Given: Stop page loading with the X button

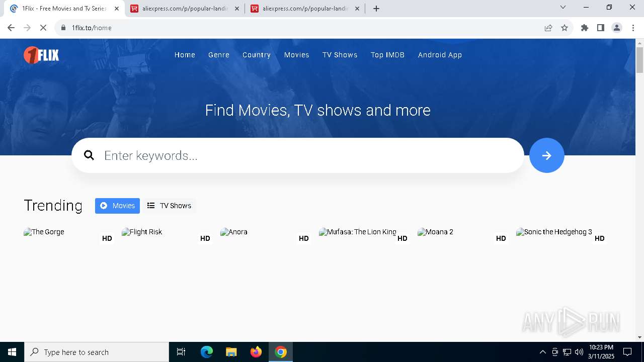Looking at the screenshot, I should coord(43,28).
